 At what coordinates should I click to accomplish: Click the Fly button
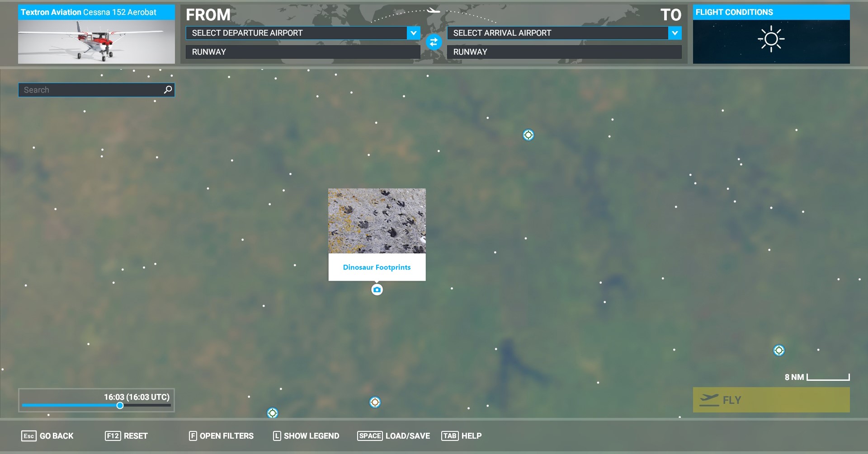[x=771, y=400]
